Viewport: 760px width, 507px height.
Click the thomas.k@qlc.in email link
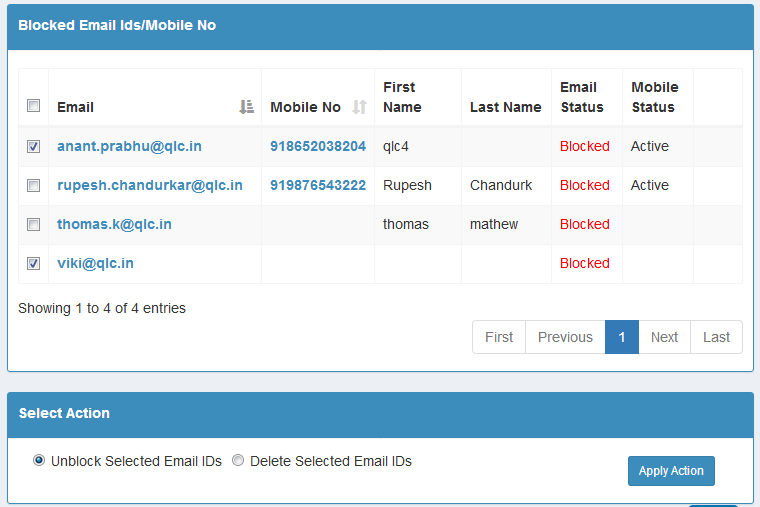pos(114,224)
